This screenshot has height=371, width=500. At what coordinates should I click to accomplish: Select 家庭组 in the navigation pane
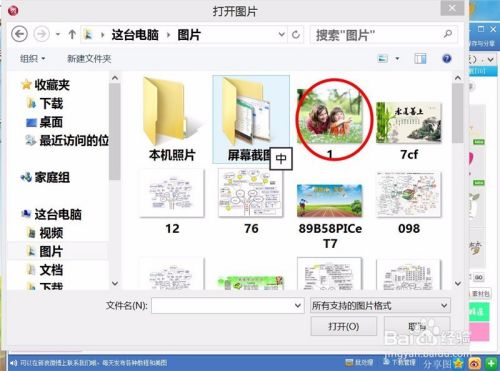point(45,177)
